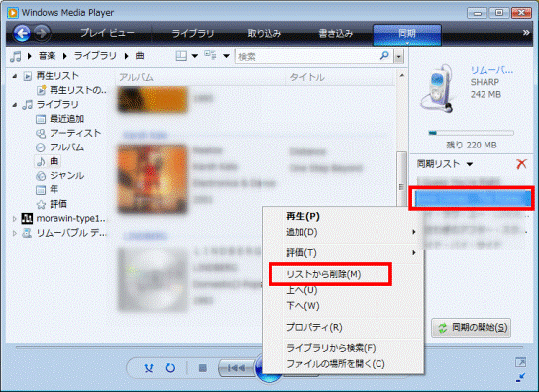Open the 追加(D) submenu

coord(343,232)
